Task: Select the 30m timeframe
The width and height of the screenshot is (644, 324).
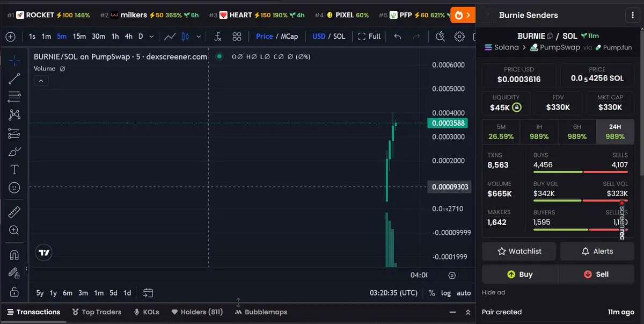Action: [x=98, y=37]
